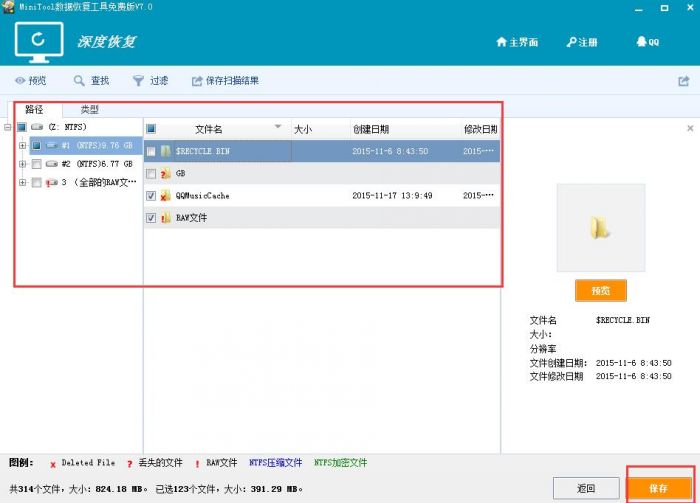Check the $RECYCLE.BIN row checkbox
700x503 pixels.
point(151,151)
